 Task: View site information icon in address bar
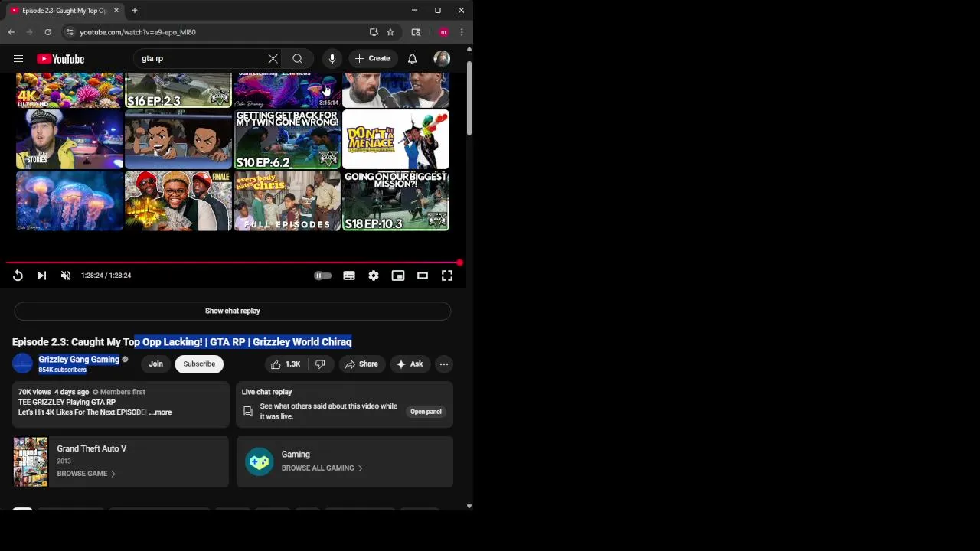coord(70,32)
